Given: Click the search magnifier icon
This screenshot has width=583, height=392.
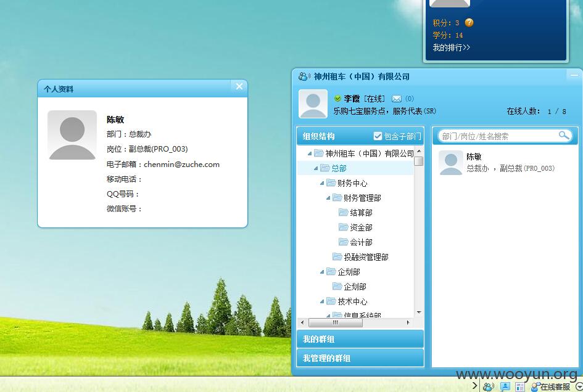Looking at the screenshot, I should pyautogui.click(x=564, y=135).
